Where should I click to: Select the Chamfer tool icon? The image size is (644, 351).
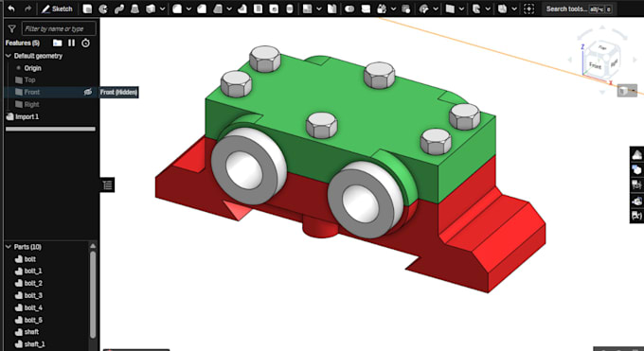point(202,9)
